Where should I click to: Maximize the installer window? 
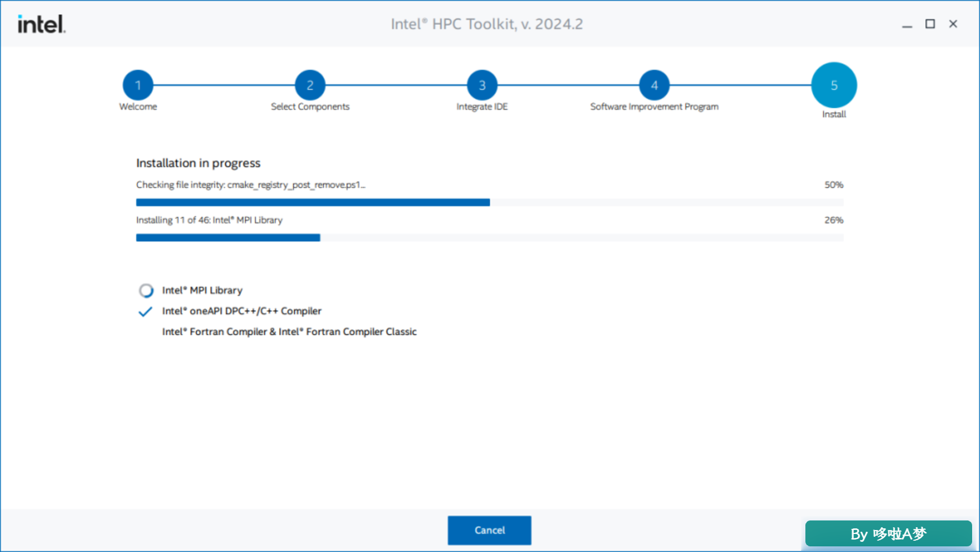930,24
